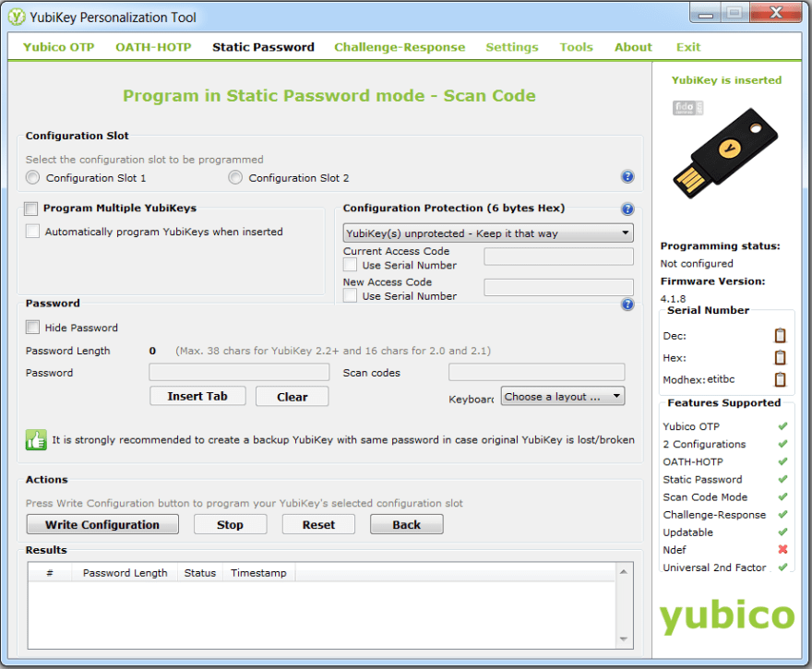Click the checkmark next to Yubico OTP
The image size is (812, 669).
pyautogui.click(x=782, y=426)
